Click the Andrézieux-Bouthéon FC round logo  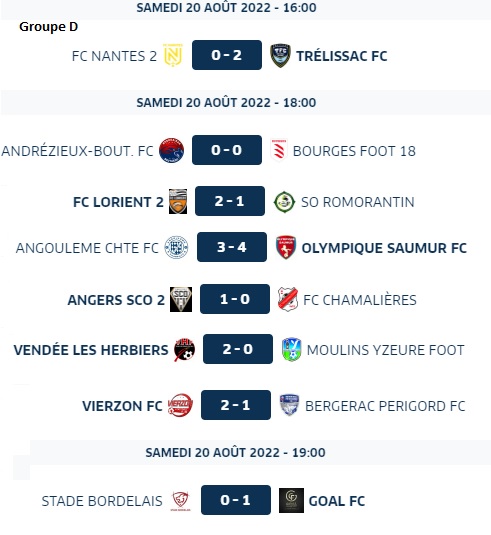(172, 150)
